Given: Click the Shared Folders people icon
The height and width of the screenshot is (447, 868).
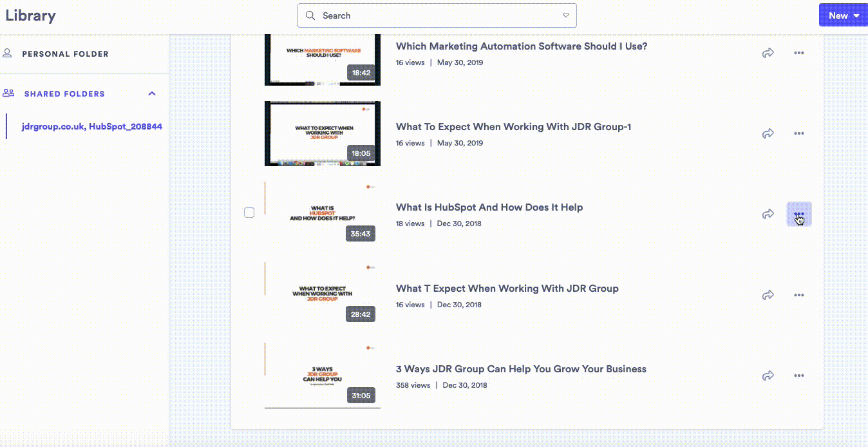Looking at the screenshot, I should click(x=8, y=93).
